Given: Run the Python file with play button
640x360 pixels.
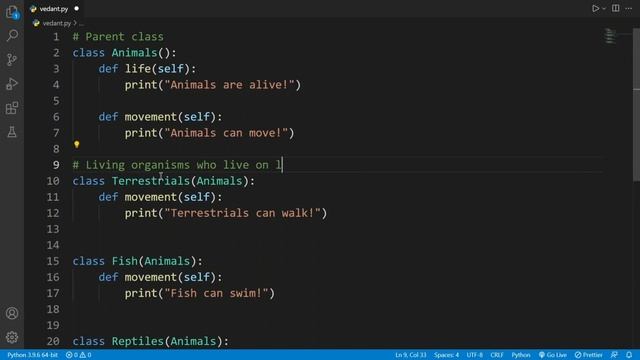Looking at the screenshot, I should 595,9.
